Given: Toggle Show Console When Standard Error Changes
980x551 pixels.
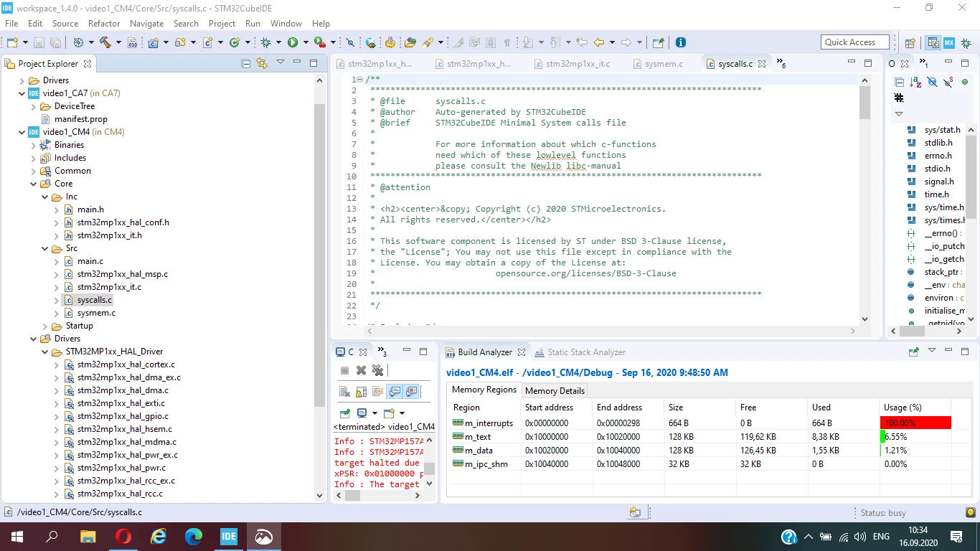Looking at the screenshot, I should pos(410,391).
